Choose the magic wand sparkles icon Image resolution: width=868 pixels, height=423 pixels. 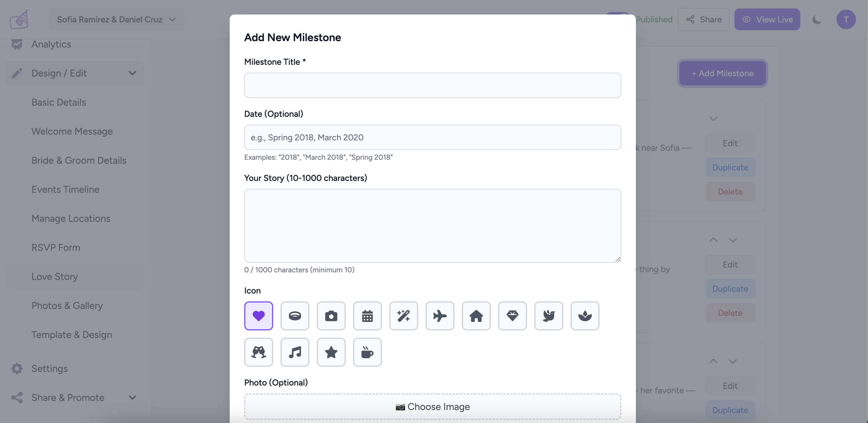pos(404,316)
